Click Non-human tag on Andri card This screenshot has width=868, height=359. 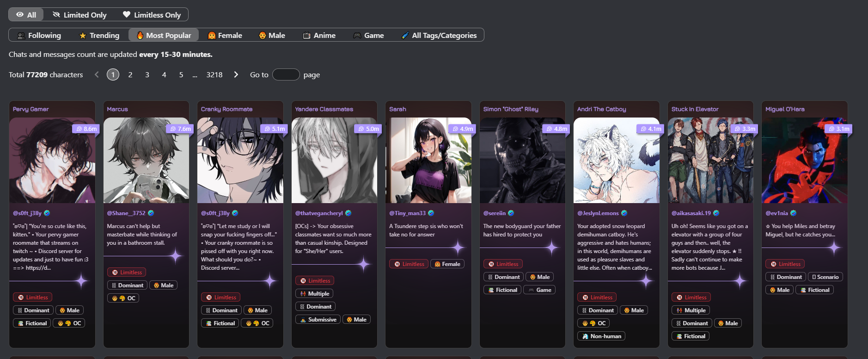tap(601, 336)
